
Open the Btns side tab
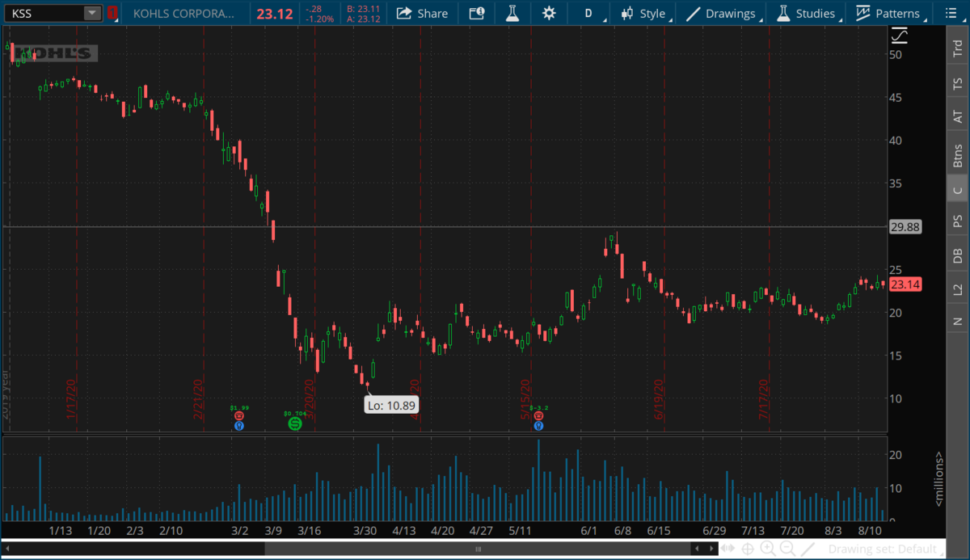tap(958, 154)
